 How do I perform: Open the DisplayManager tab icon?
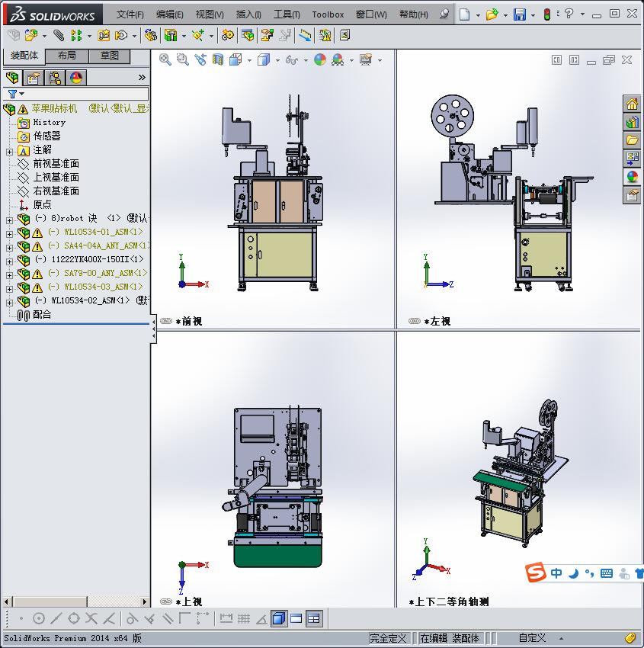[x=75, y=78]
